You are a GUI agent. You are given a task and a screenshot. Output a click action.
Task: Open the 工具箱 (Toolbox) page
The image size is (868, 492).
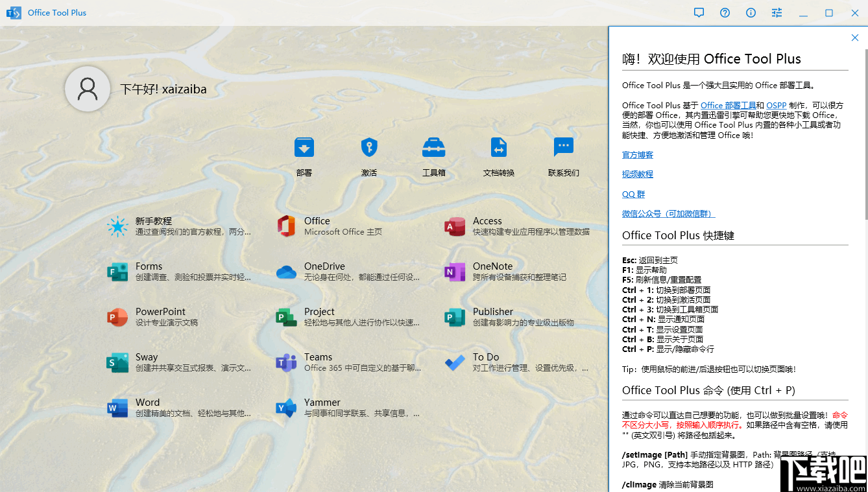pos(433,156)
